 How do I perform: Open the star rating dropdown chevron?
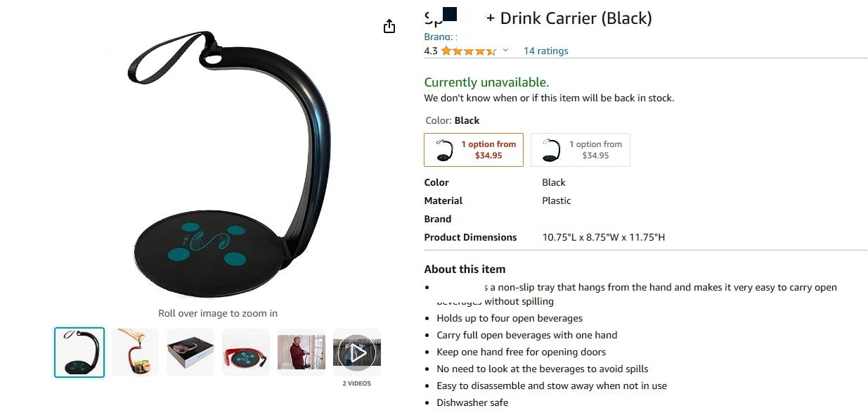[x=505, y=50]
